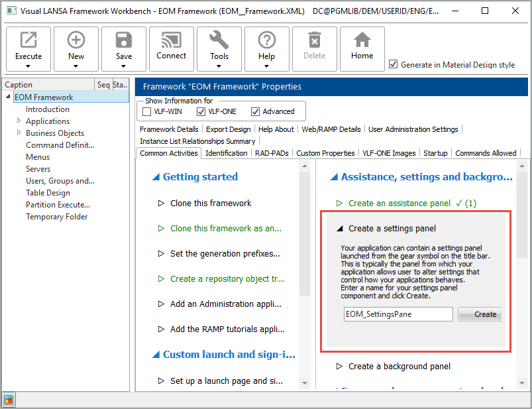Collapse Assistance, settings and background section
This screenshot has height=409, width=532.
(x=334, y=177)
